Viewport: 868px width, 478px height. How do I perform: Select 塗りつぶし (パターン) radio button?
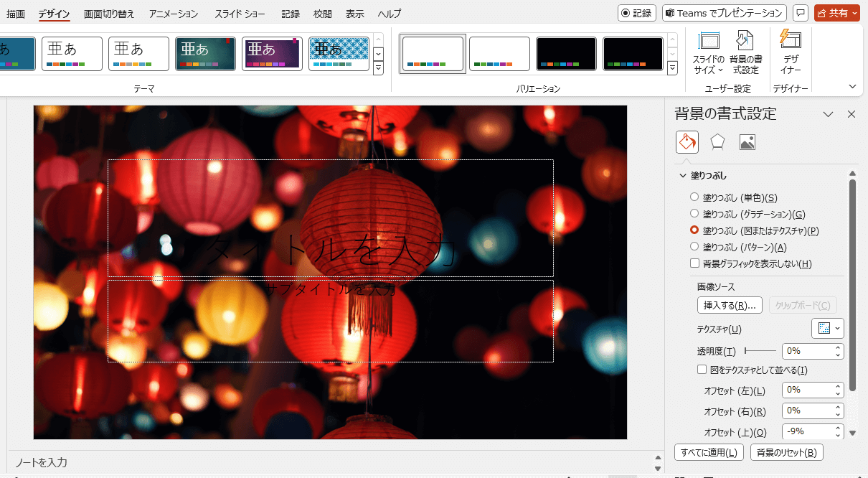pyautogui.click(x=694, y=247)
